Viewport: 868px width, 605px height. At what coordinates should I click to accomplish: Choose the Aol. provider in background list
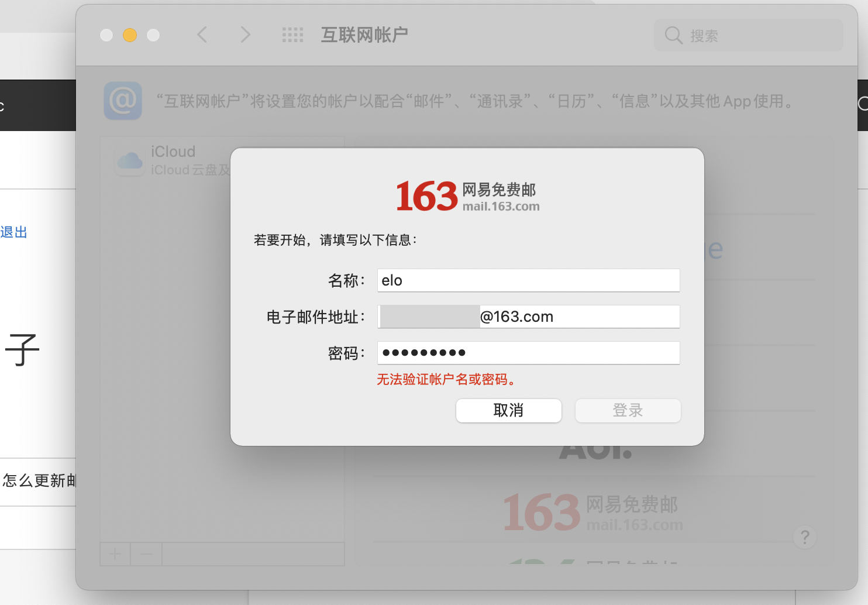click(x=595, y=452)
